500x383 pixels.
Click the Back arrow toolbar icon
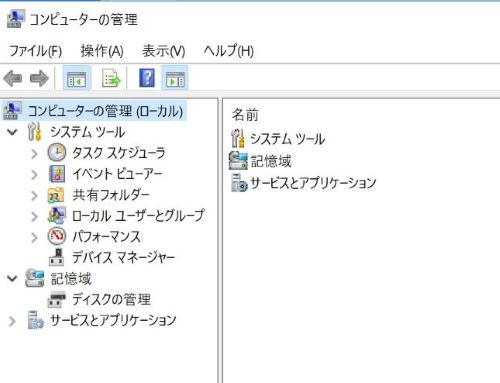click(x=13, y=79)
